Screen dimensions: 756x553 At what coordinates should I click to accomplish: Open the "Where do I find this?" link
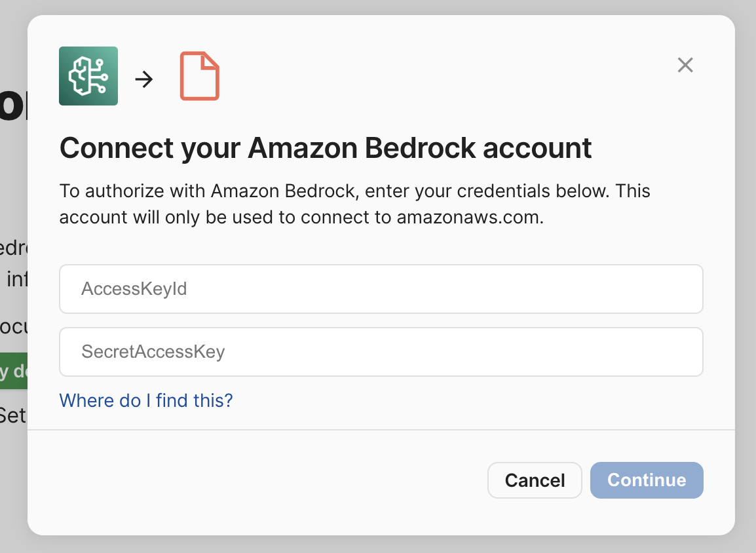point(146,400)
